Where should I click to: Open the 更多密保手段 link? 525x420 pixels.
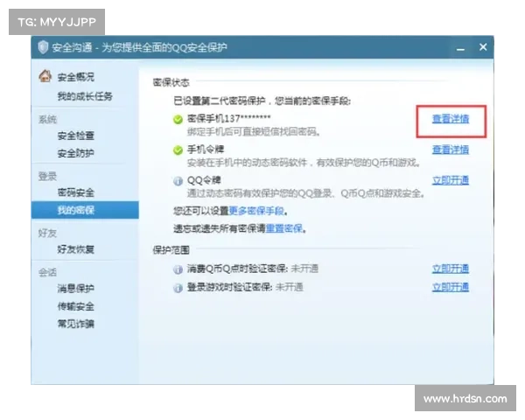pos(256,211)
